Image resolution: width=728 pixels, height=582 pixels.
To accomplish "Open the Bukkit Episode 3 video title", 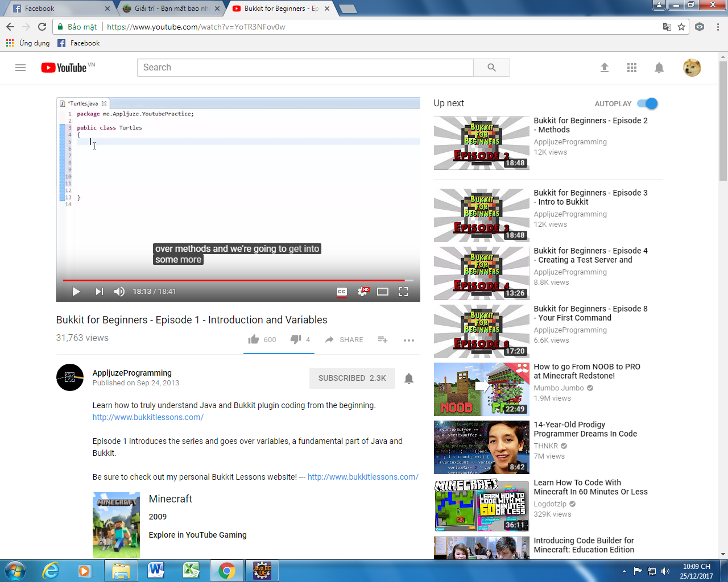I will point(590,197).
